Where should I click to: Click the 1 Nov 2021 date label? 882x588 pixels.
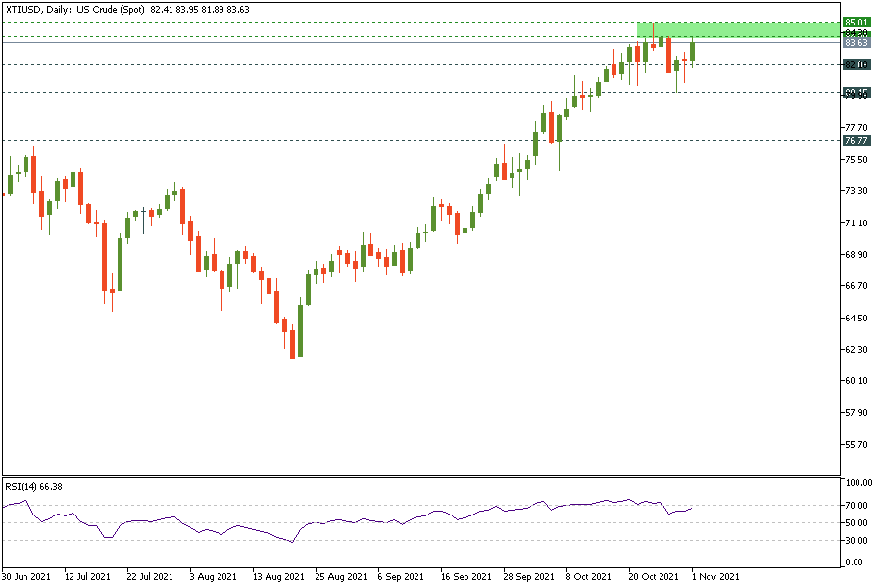[x=712, y=577]
